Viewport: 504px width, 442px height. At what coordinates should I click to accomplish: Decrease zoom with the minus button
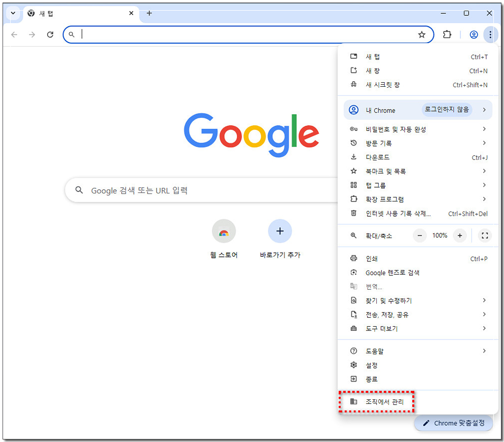click(x=420, y=235)
